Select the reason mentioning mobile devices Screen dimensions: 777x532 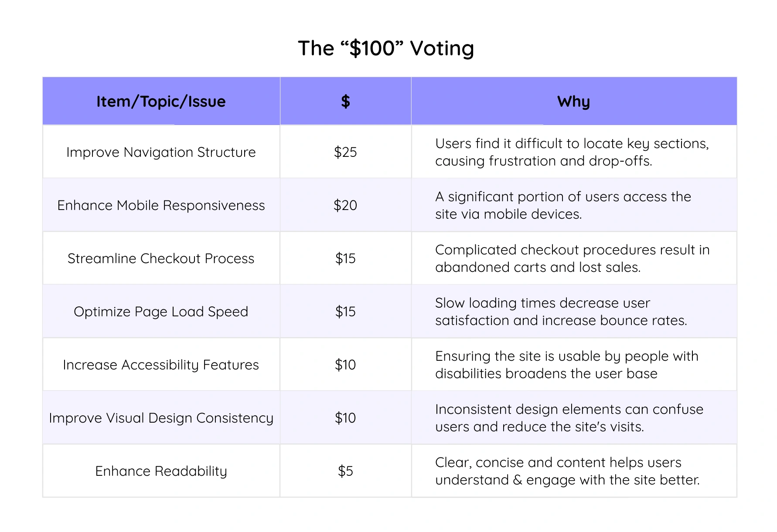point(562,205)
